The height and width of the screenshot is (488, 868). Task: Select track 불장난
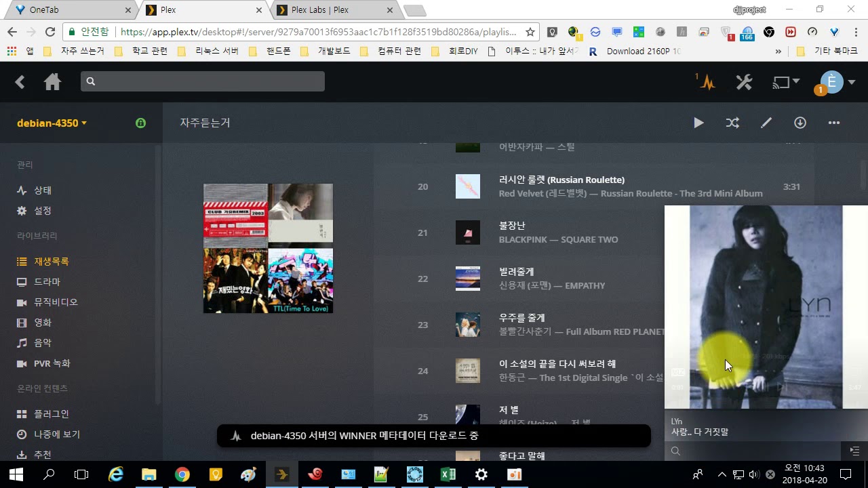pos(512,226)
